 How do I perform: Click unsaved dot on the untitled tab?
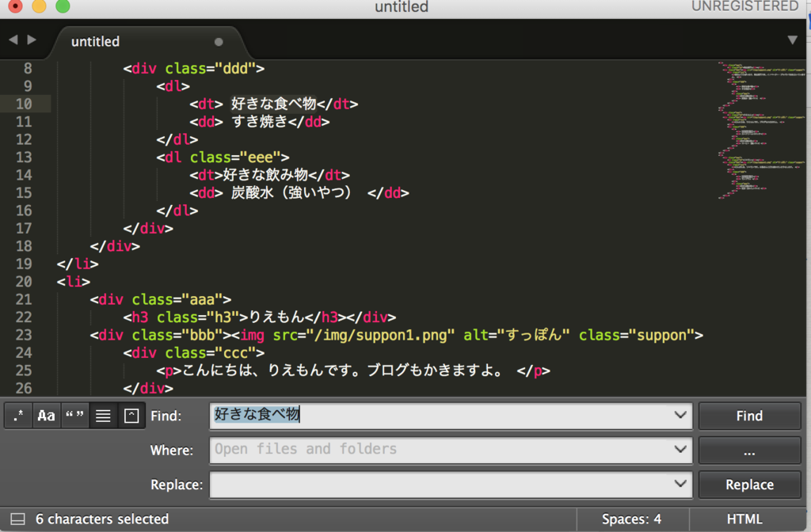coord(219,42)
